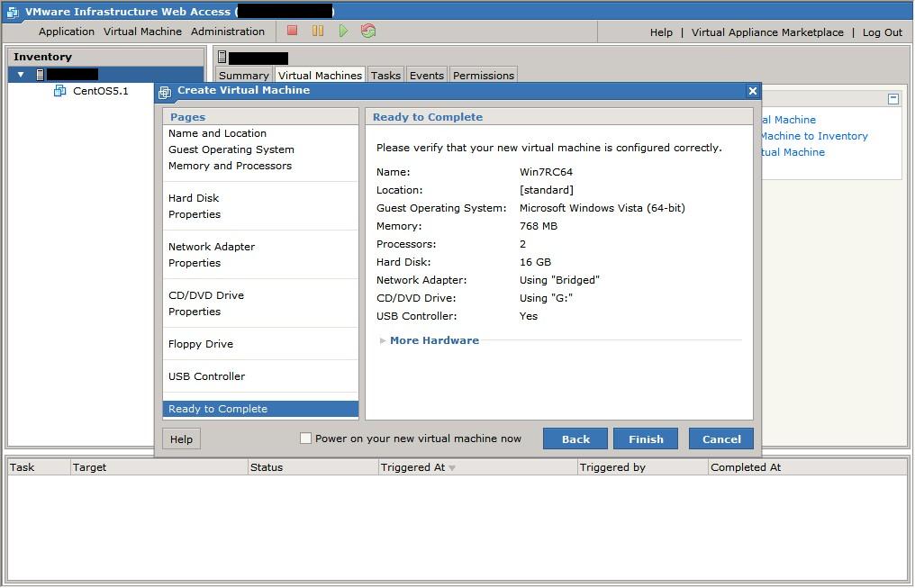915x588 pixels.
Task: Click the red Power Off stop icon
Action: click(x=293, y=31)
